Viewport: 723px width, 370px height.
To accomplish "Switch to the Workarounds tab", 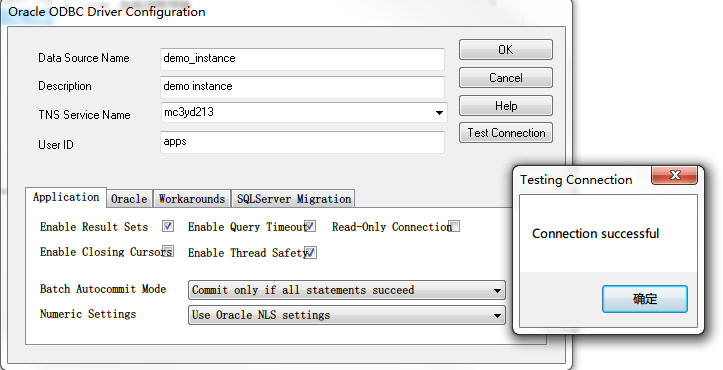I will (192, 199).
